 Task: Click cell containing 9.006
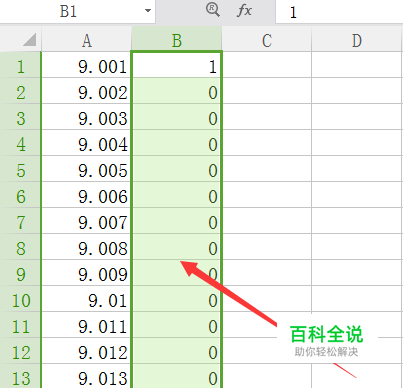coord(86,195)
